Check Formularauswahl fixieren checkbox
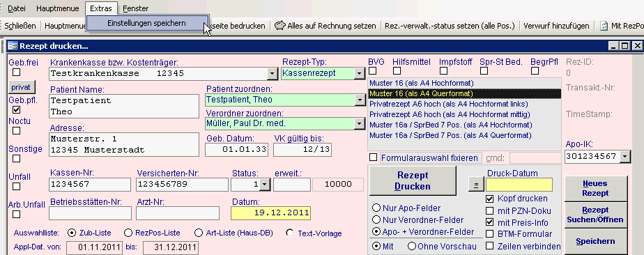 [374, 157]
